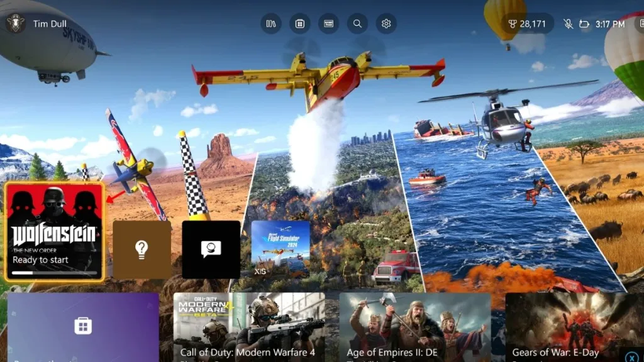This screenshot has width=644, height=362.
Task: Open Gears of War: E-Day card
Action: [x=574, y=327]
